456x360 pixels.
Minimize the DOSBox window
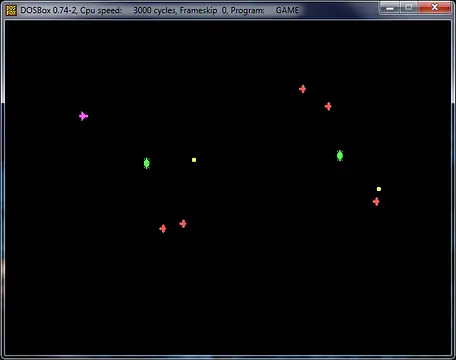[x=390, y=7]
